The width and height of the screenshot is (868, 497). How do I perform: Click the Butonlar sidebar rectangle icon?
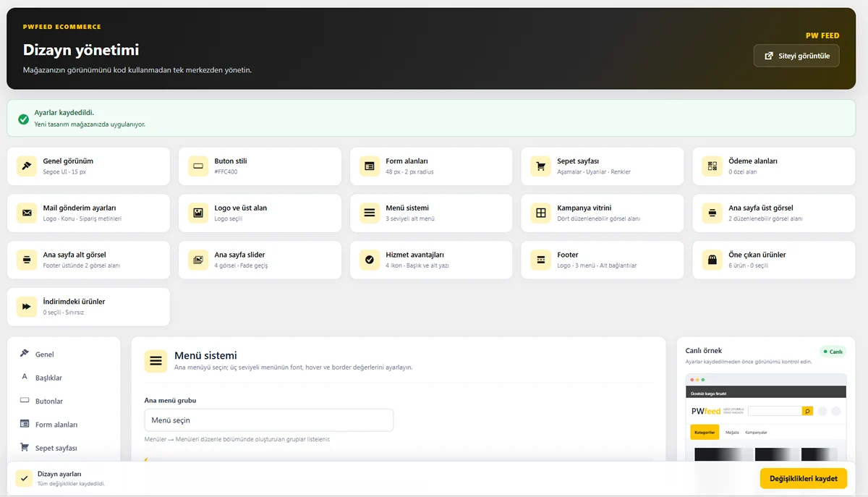click(x=25, y=400)
